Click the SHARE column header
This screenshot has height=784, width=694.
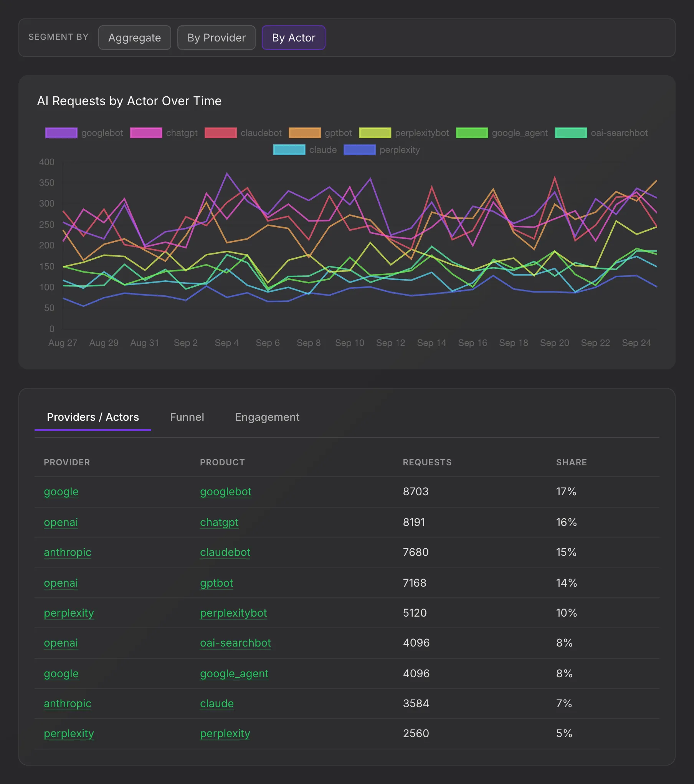tap(572, 462)
